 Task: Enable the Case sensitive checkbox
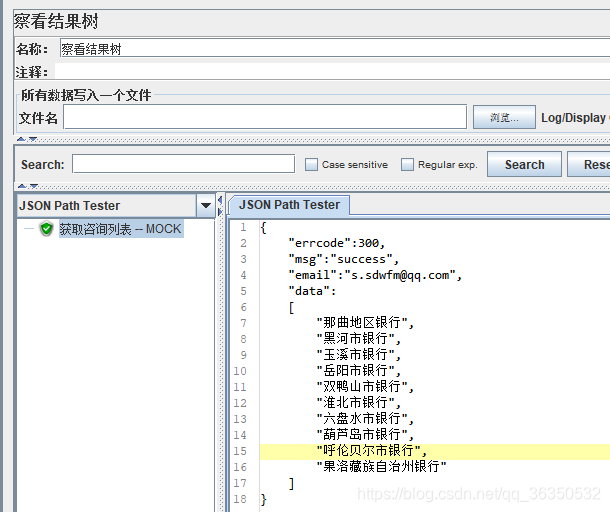tap(311, 165)
